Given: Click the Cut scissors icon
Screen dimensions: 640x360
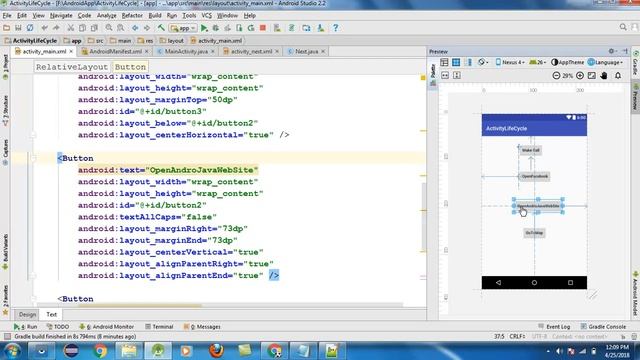Looking at the screenshot, I should point(70,28).
